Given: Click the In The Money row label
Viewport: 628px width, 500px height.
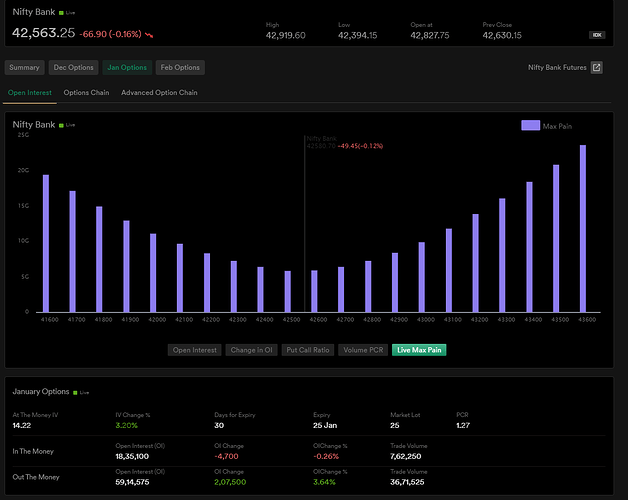Looking at the screenshot, I should pyautogui.click(x=33, y=451).
